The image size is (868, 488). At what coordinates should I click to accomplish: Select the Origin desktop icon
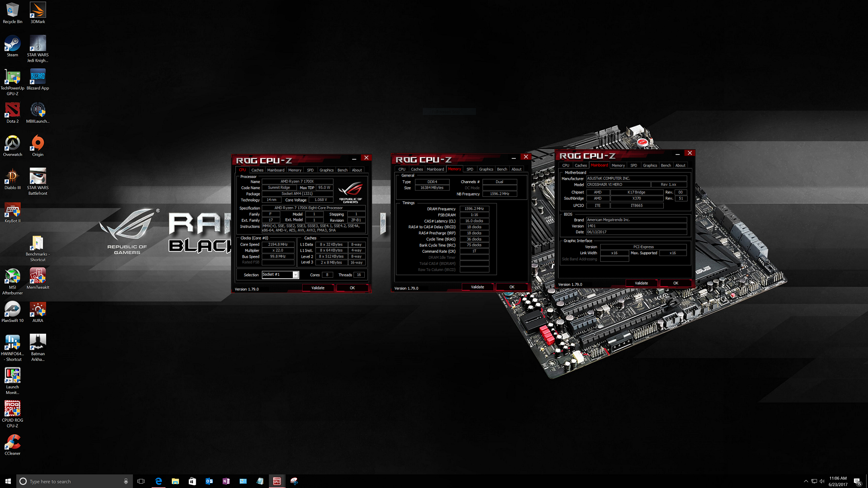point(38,146)
